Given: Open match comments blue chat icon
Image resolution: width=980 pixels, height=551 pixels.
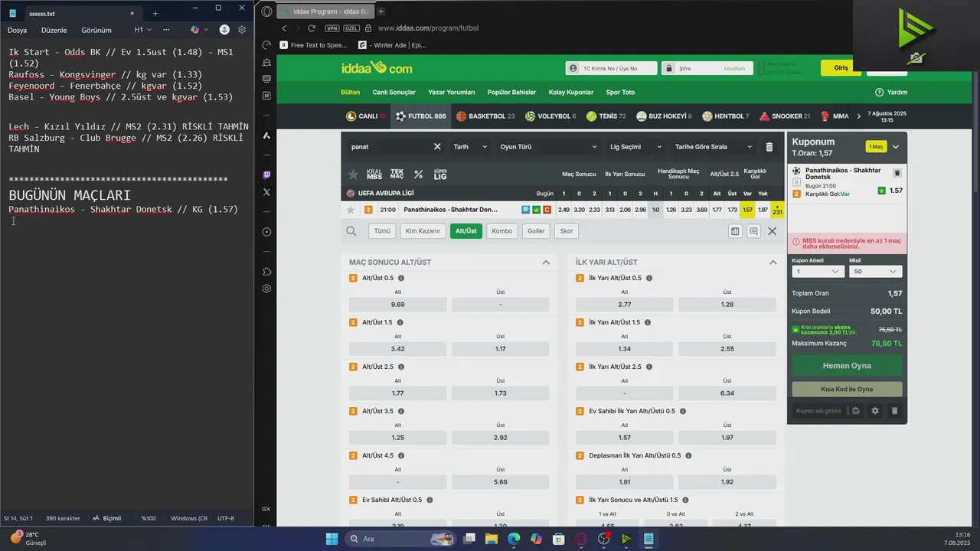Looking at the screenshot, I should [526, 210].
